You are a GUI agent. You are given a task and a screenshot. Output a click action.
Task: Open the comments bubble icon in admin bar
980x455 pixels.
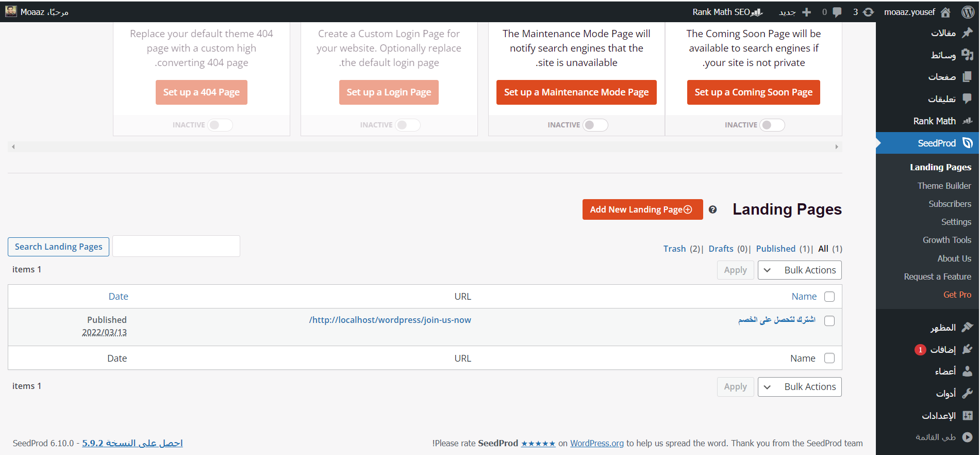(837, 12)
